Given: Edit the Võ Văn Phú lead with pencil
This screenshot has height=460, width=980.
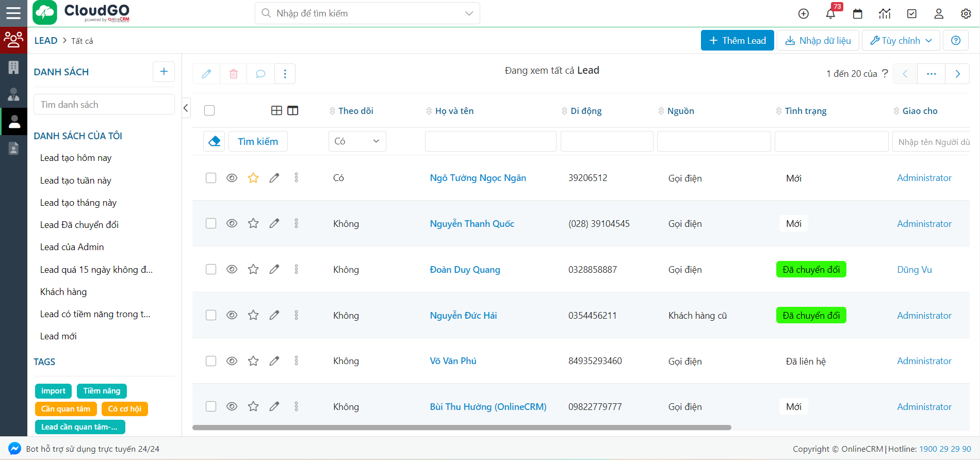Looking at the screenshot, I should 274,361.
